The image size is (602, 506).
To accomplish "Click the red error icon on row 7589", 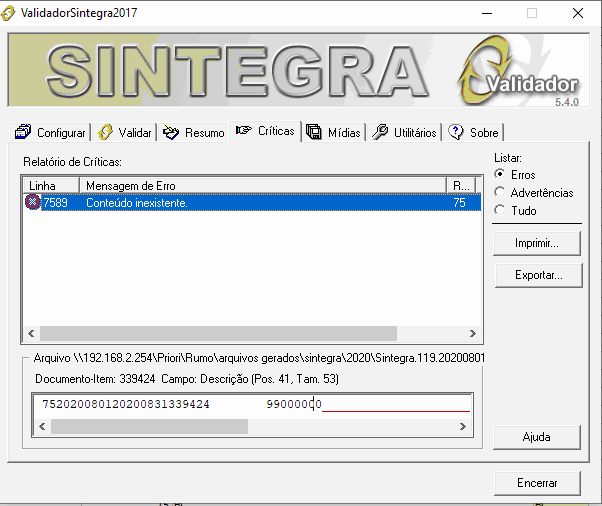I will (33, 202).
